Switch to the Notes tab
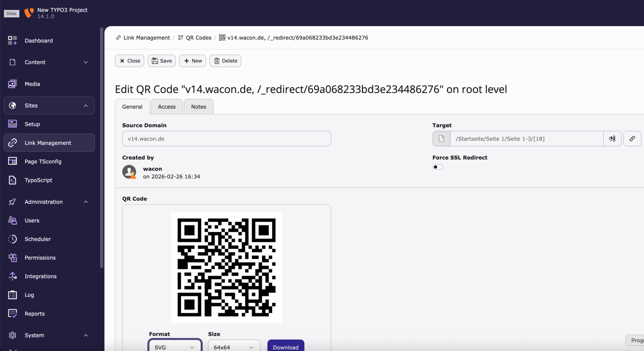The width and height of the screenshot is (644, 351). coord(198,107)
